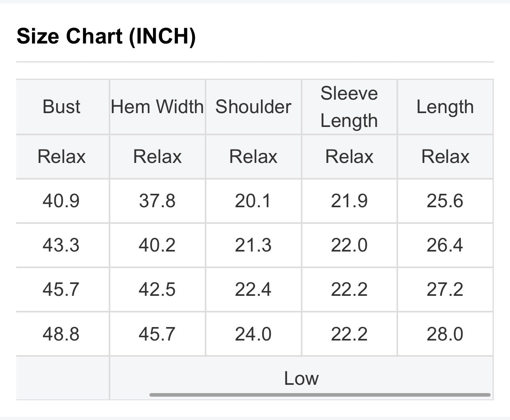Click the 40.9 bust value

61,201
